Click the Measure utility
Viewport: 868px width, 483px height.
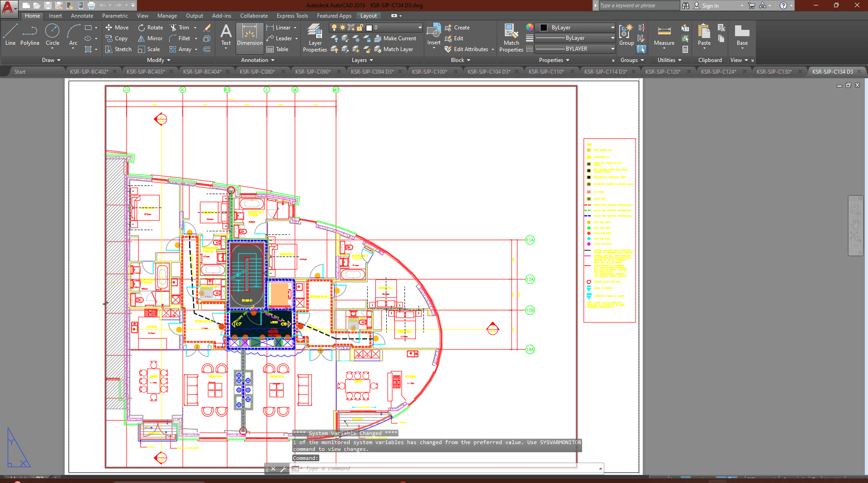(x=664, y=35)
